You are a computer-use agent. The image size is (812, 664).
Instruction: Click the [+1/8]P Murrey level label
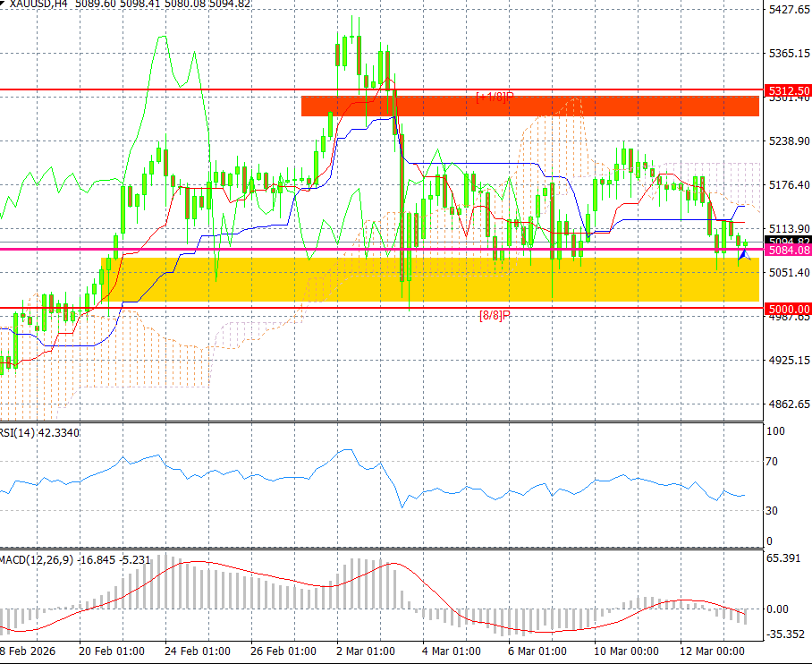click(x=495, y=97)
